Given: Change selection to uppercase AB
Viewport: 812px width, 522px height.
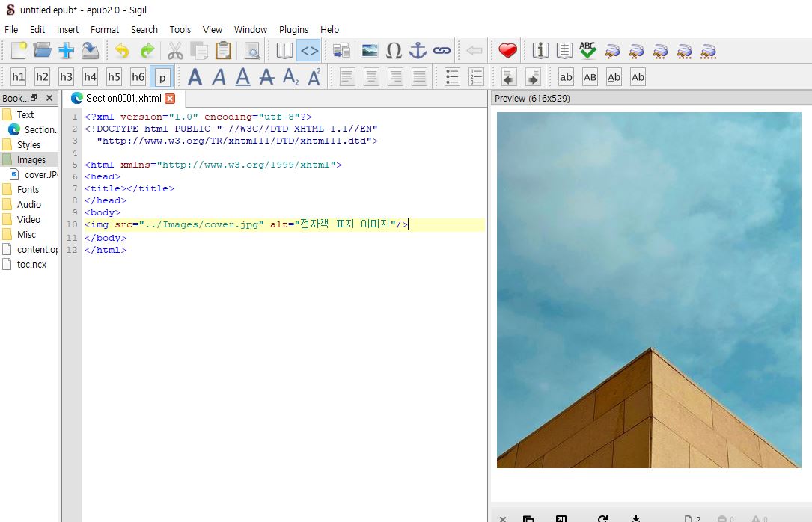Looking at the screenshot, I should click(x=590, y=77).
